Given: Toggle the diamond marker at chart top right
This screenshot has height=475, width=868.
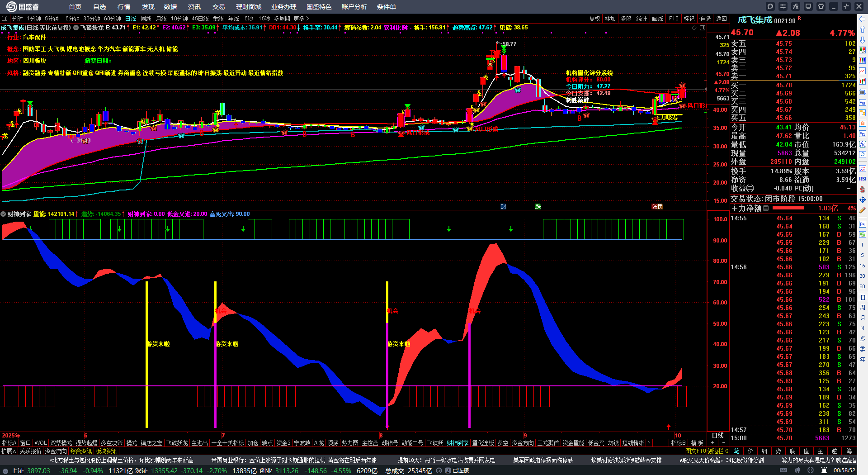Looking at the screenshot, I should tap(694, 28).
